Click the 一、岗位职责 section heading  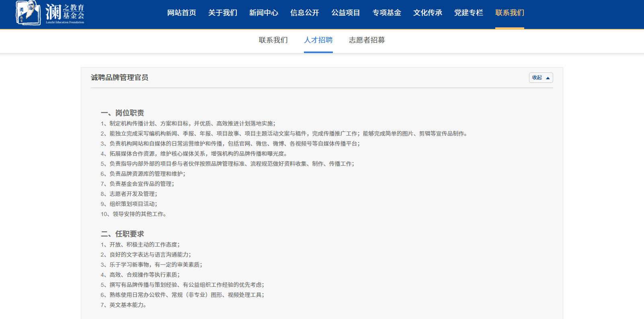[x=123, y=113]
